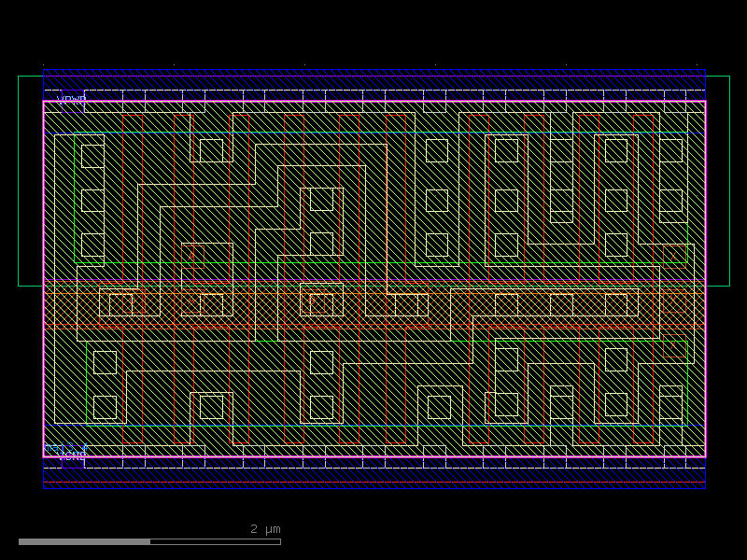Select the solid red line at the very bottom
This screenshot has height=560, width=747.
click(x=373, y=483)
